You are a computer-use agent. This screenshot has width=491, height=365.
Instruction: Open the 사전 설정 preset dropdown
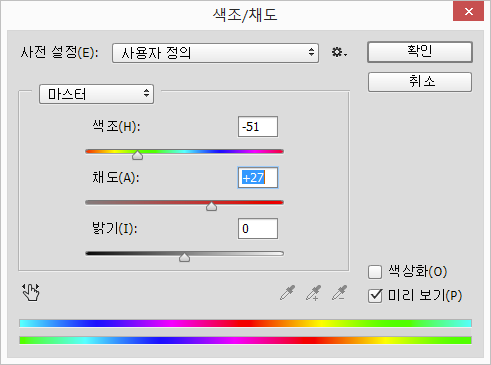point(215,53)
